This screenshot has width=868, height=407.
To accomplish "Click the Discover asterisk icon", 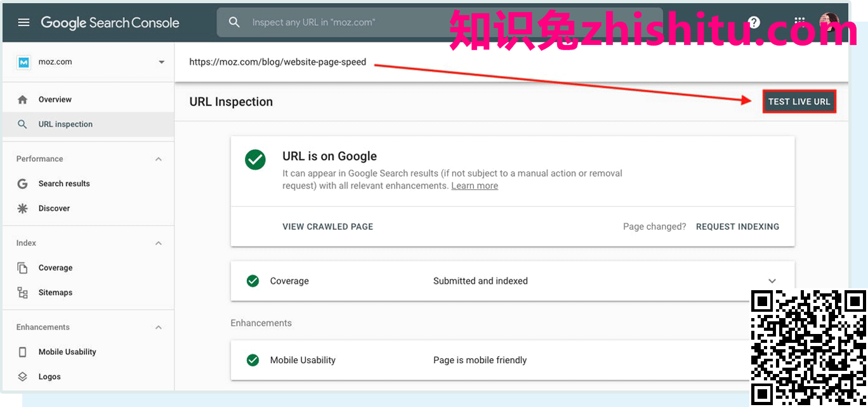I will pos(23,208).
